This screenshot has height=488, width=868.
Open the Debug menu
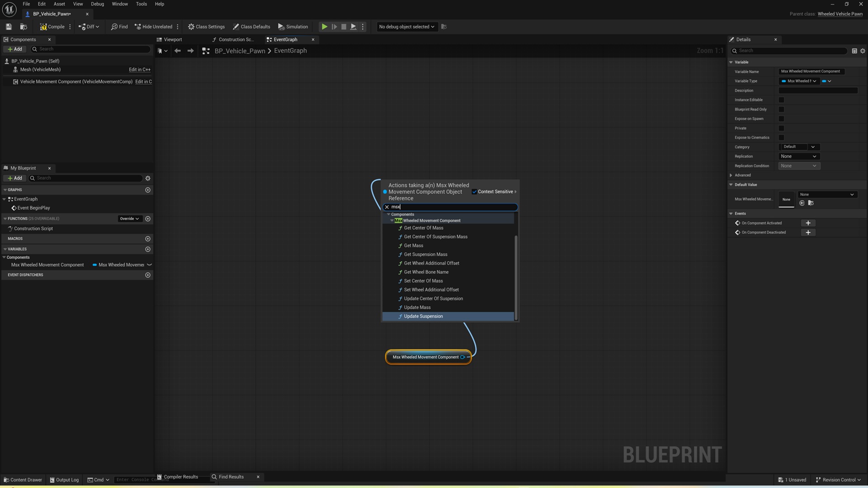[97, 4]
